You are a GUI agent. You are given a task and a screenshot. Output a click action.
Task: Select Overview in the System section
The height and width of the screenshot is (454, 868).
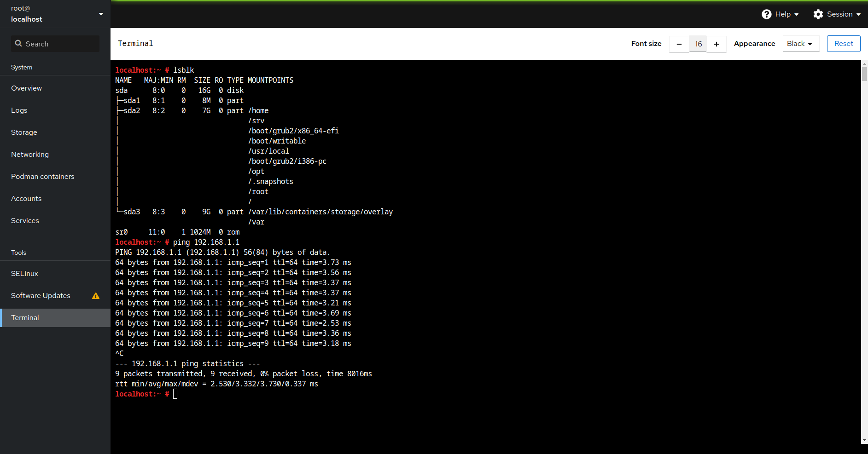pyautogui.click(x=26, y=88)
